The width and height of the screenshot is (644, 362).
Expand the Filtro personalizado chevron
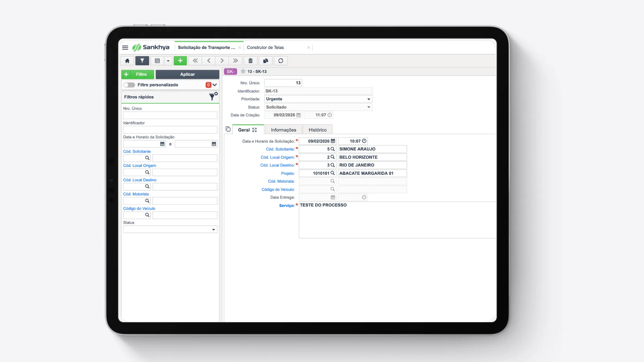pos(215,85)
